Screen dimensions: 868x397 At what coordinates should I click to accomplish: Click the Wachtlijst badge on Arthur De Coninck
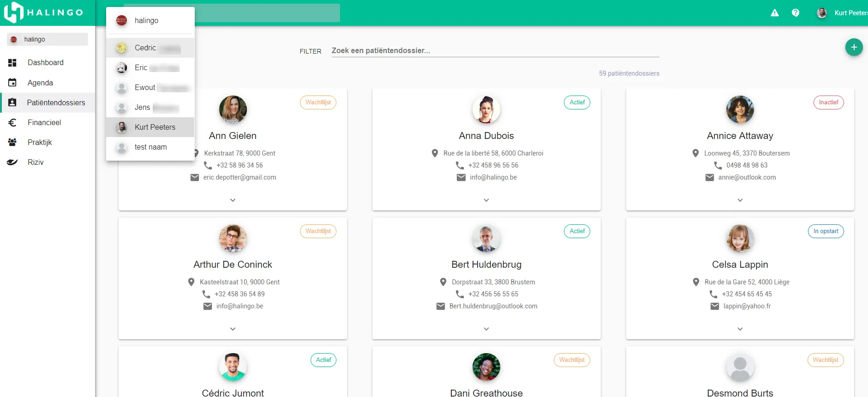point(318,231)
